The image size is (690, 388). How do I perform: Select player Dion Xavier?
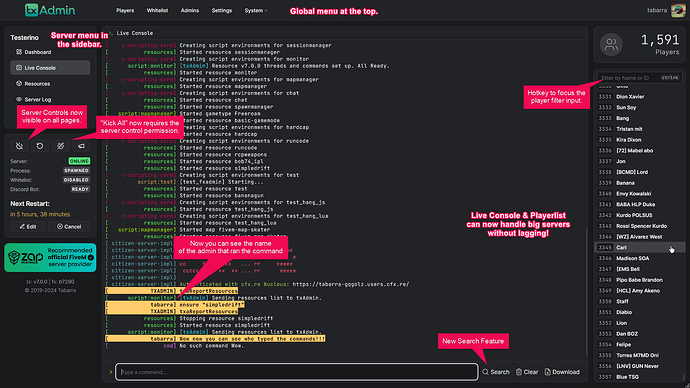[639, 97]
